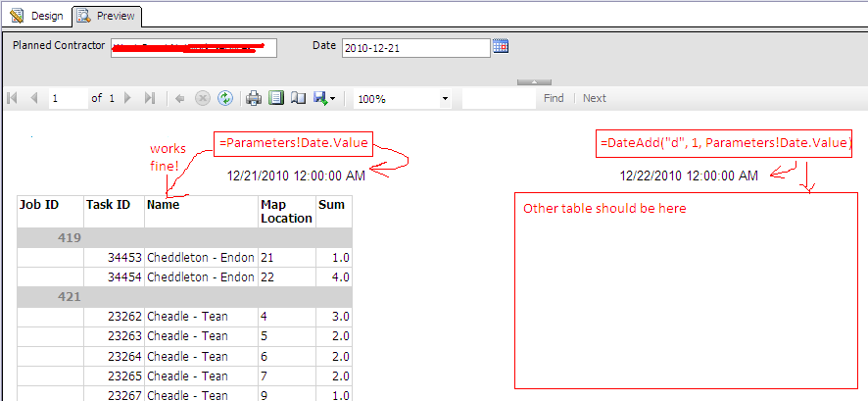Refresh the report
This screenshot has height=401, width=868.
pyautogui.click(x=224, y=99)
